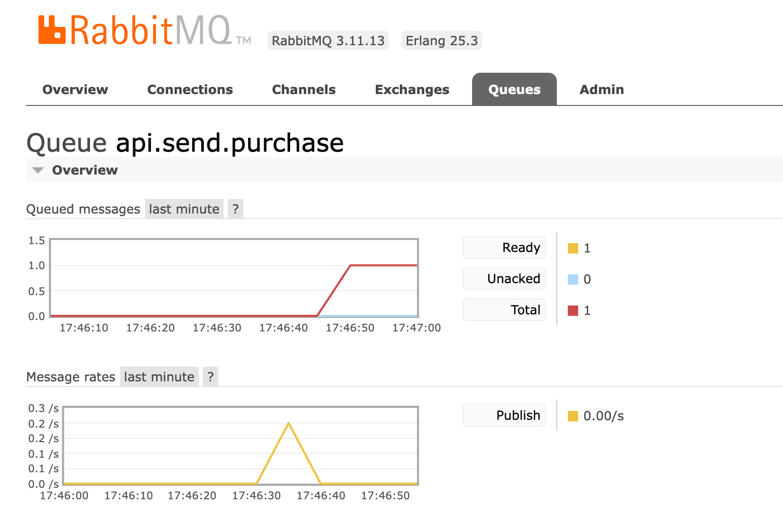Click the Publish rate button
The width and height of the screenshot is (783, 532).
click(504, 415)
